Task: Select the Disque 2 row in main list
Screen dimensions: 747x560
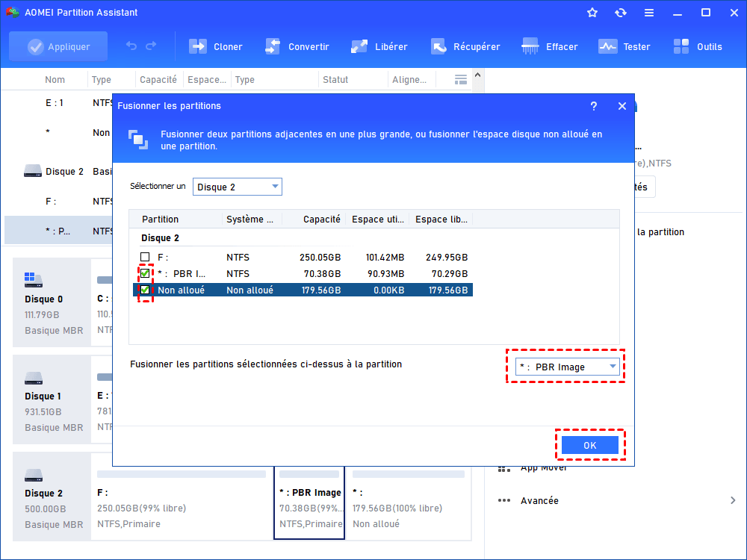Action: click(58, 172)
